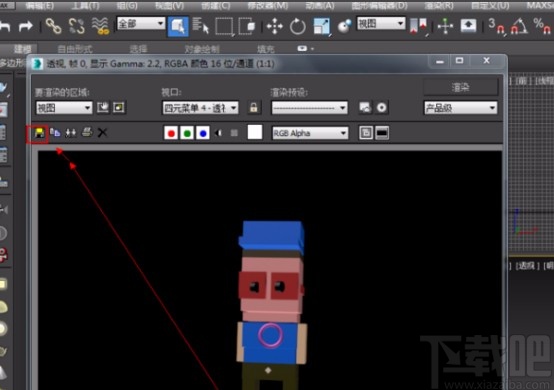Toggle UI overlays in frame window
Viewport: 554px width, 390px height.
366,133
